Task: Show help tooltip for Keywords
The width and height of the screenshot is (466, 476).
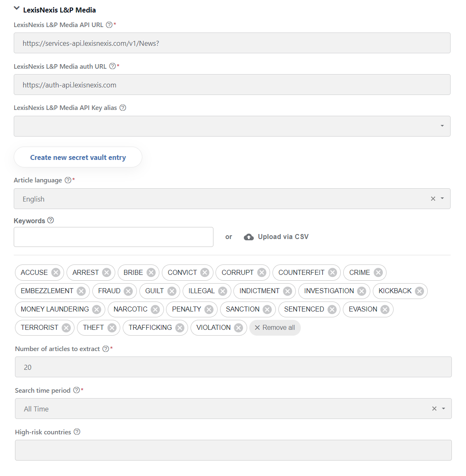Action: tap(51, 220)
